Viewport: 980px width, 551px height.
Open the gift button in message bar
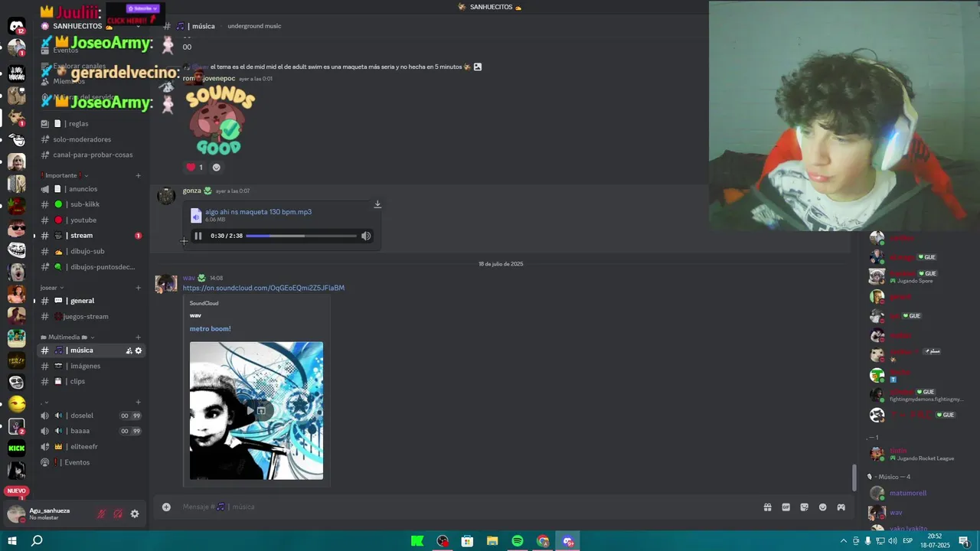click(767, 507)
